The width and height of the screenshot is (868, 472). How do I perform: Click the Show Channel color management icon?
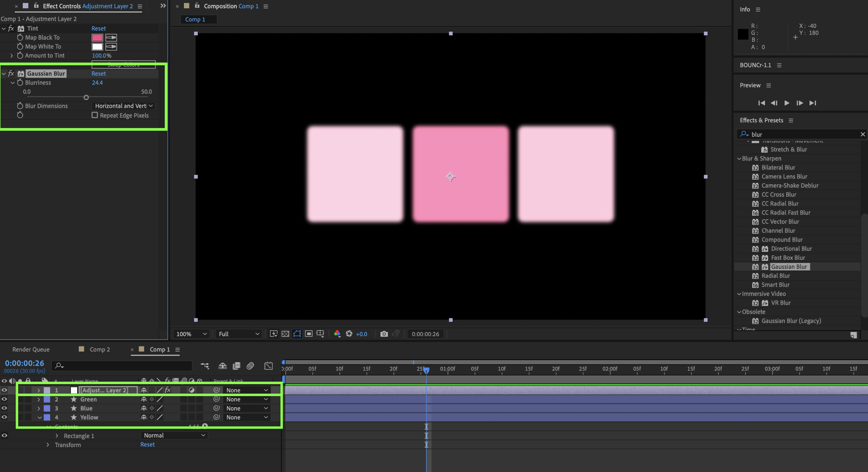point(337,334)
